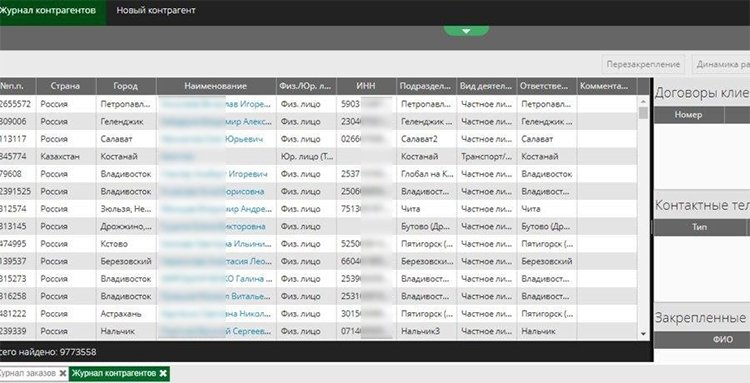Viewport: 750px width, 383px height.
Task: Close the Журнал заказов bottom tab
Action: click(x=62, y=373)
